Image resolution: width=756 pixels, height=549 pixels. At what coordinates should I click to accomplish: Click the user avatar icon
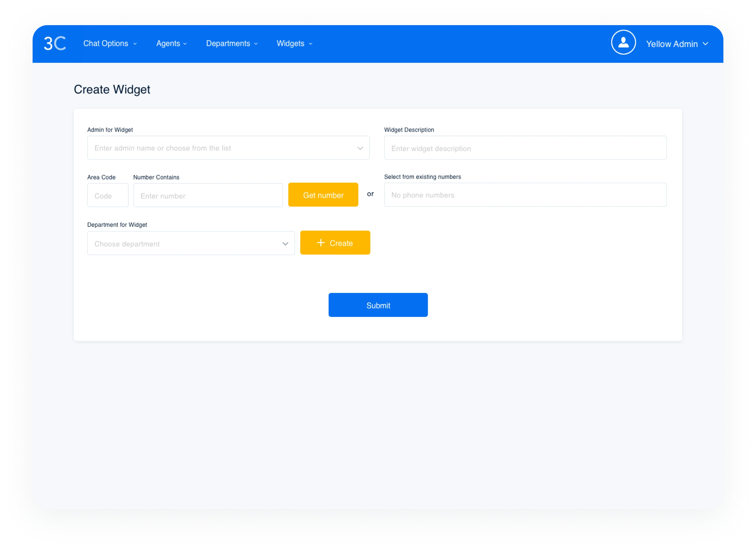click(x=623, y=43)
